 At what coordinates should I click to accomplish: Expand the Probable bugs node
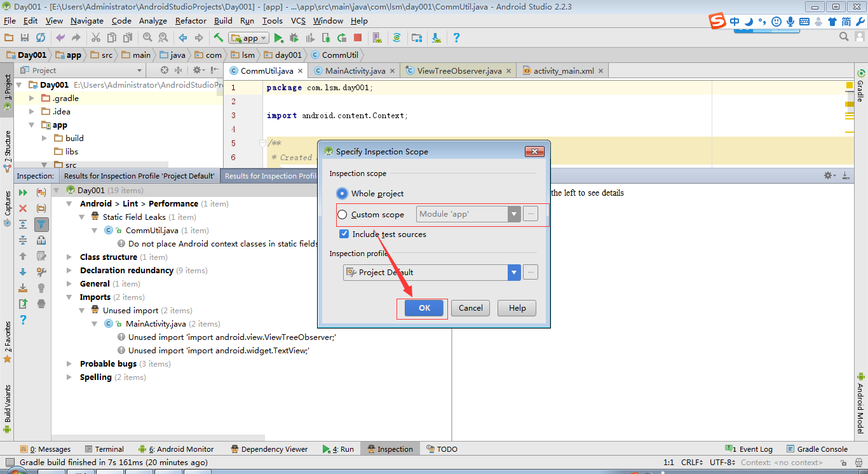point(69,364)
